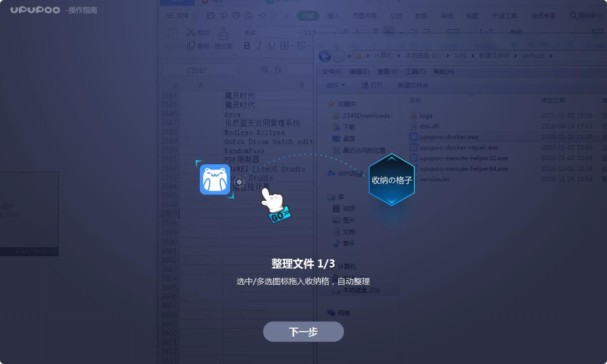Select the column A header in the spreadsheet
The image size is (607, 364).
pos(201,85)
